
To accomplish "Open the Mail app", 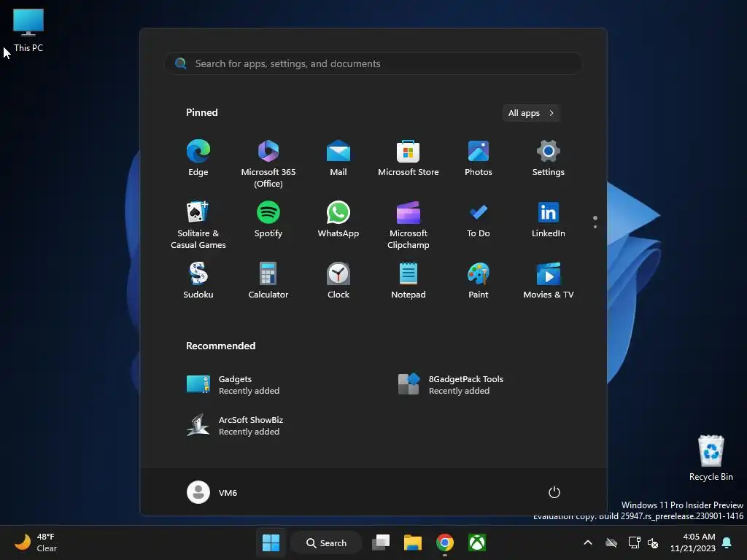I will 338,158.
